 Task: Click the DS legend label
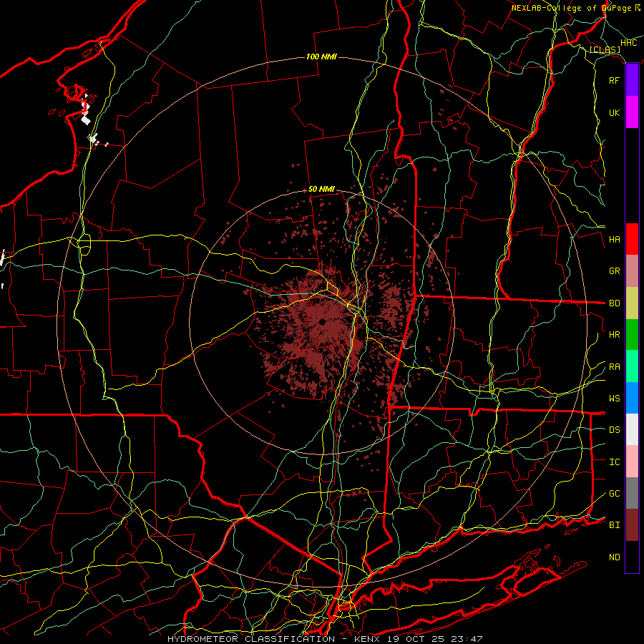coord(614,430)
